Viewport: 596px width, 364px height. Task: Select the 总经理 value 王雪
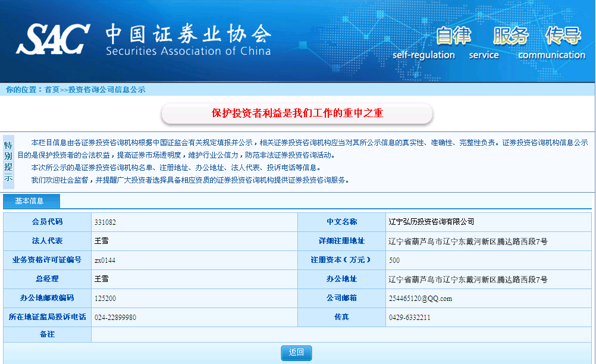(102, 279)
